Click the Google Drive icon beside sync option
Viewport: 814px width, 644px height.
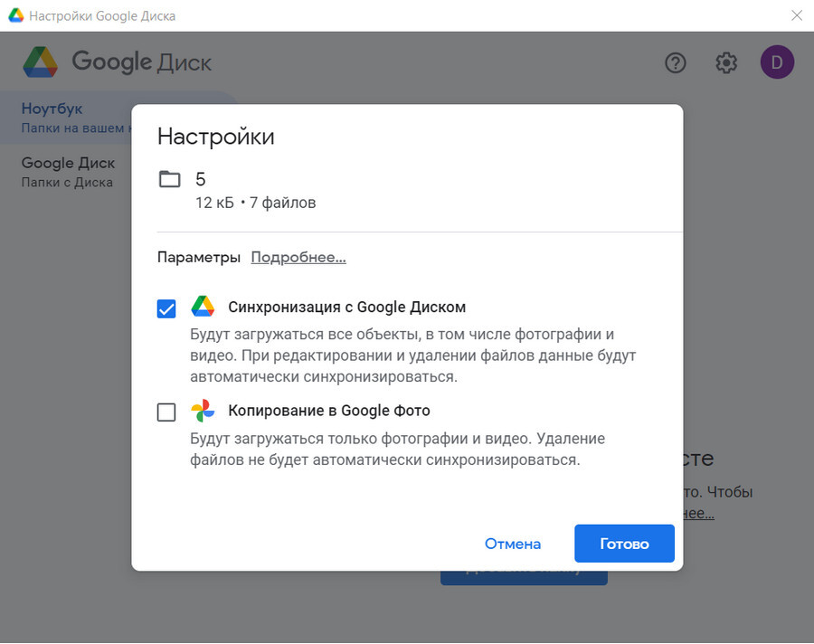click(203, 307)
